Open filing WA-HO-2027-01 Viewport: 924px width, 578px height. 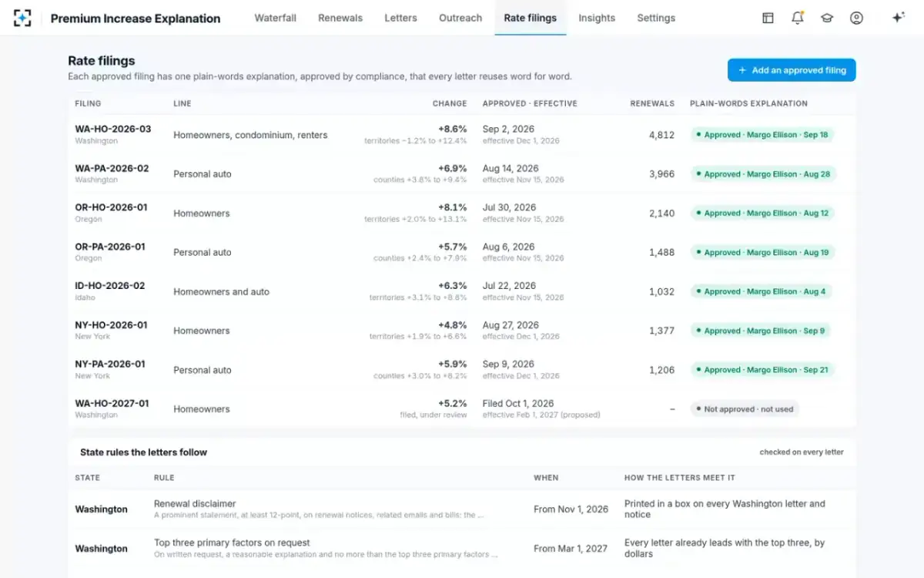112,403
